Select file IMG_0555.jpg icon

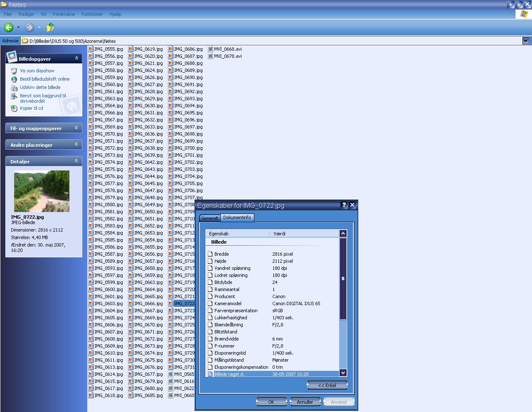coord(91,49)
